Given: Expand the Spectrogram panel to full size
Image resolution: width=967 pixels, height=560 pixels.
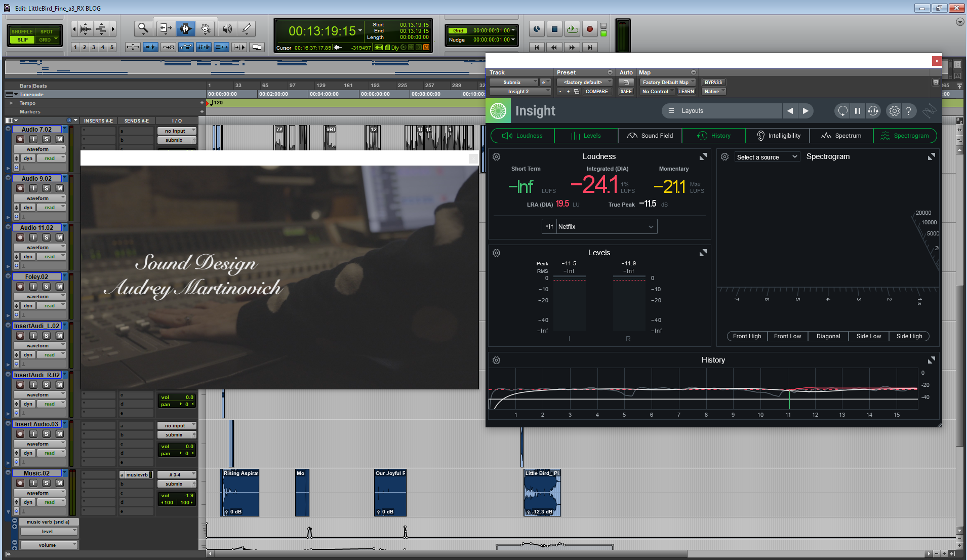Looking at the screenshot, I should (x=932, y=157).
